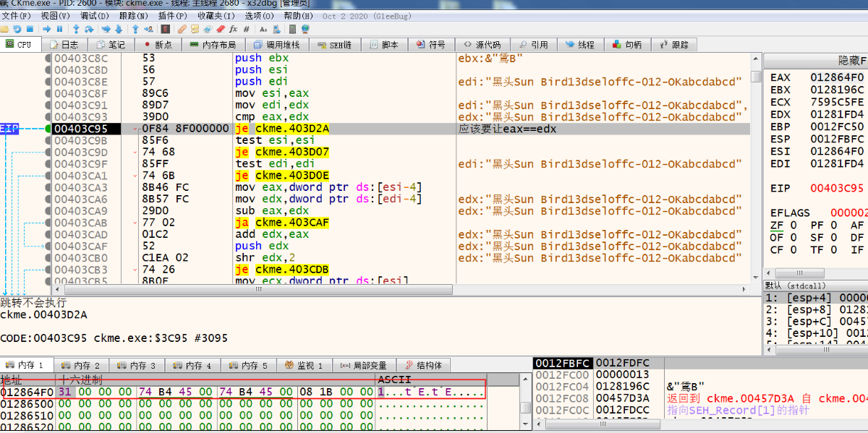Click the Check for Updates globe icon

pyautogui.click(x=305, y=29)
